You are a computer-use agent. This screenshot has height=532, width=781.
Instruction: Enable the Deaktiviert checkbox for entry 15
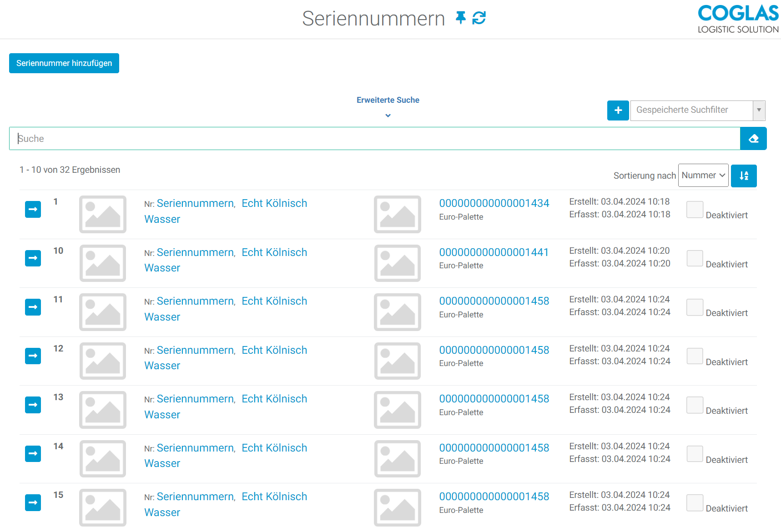[x=695, y=502]
